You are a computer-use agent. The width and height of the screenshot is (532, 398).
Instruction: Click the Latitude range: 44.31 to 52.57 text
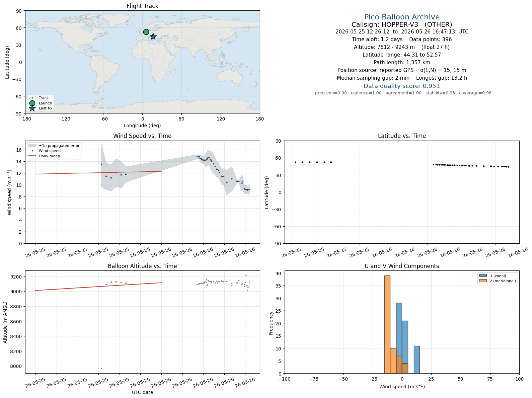pos(402,55)
